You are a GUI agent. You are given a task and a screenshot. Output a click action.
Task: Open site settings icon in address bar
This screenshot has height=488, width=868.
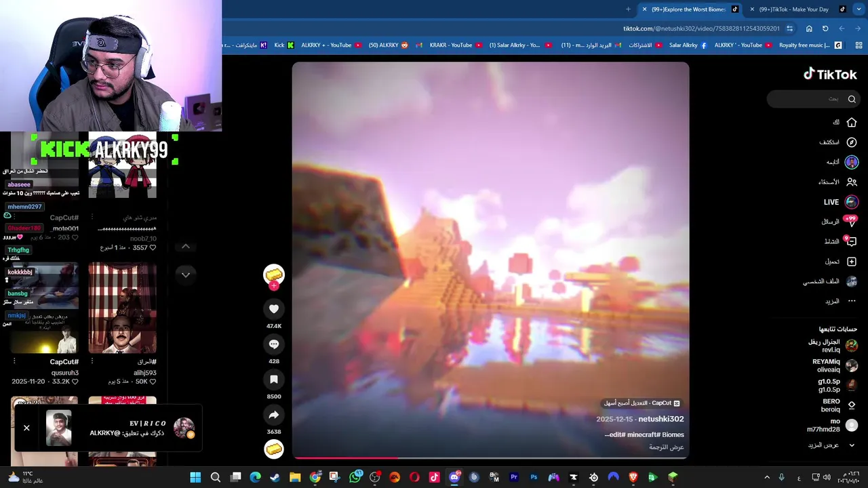789,28
